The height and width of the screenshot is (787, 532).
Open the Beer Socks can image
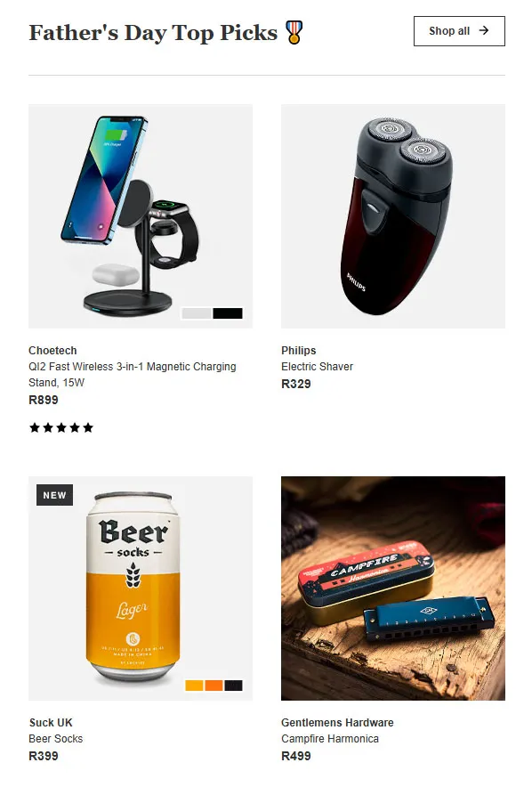tap(141, 588)
